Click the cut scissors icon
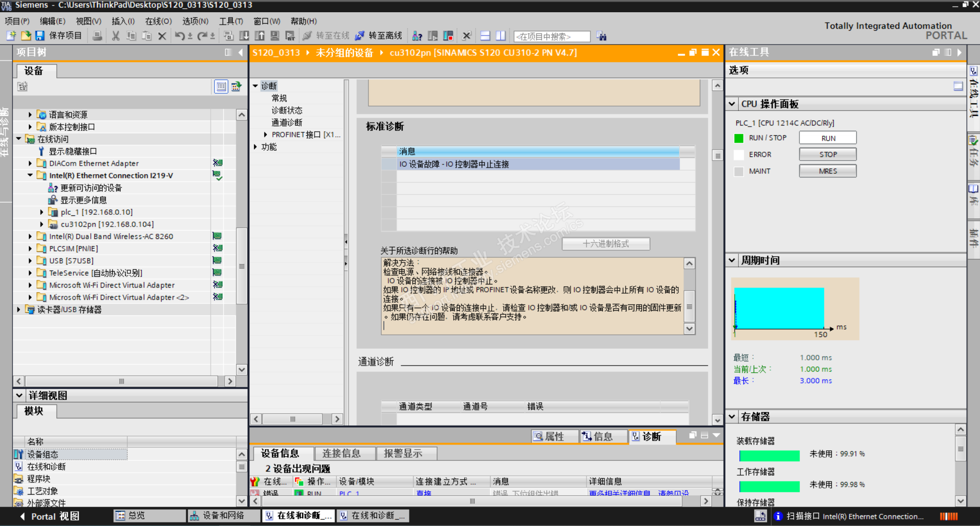The image size is (980, 526). click(116, 36)
